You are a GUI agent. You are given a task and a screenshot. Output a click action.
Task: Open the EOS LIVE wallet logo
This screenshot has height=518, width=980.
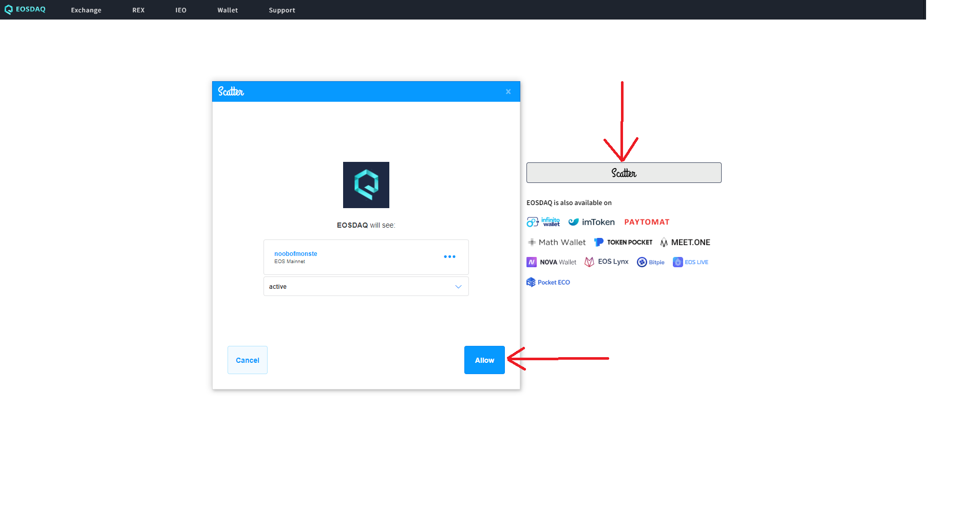(691, 262)
